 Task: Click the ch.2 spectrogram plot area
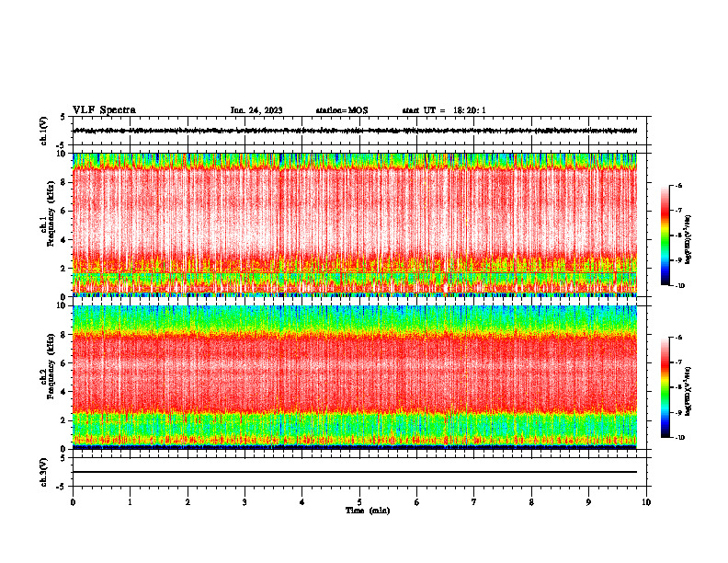[x=355, y=377]
